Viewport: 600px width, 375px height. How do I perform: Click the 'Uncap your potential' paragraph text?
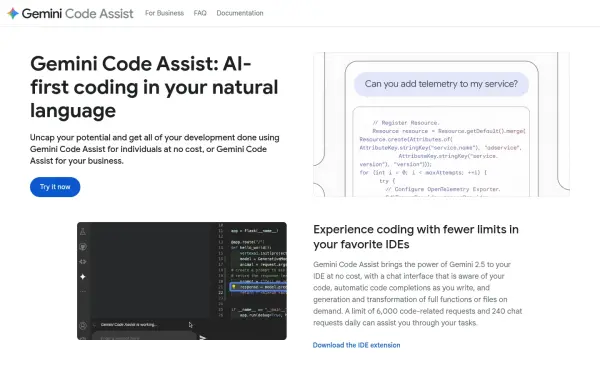tap(155, 149)
